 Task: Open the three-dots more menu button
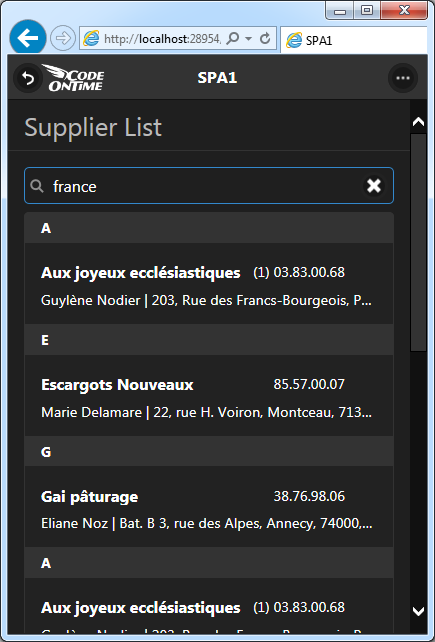pos(403,78)
